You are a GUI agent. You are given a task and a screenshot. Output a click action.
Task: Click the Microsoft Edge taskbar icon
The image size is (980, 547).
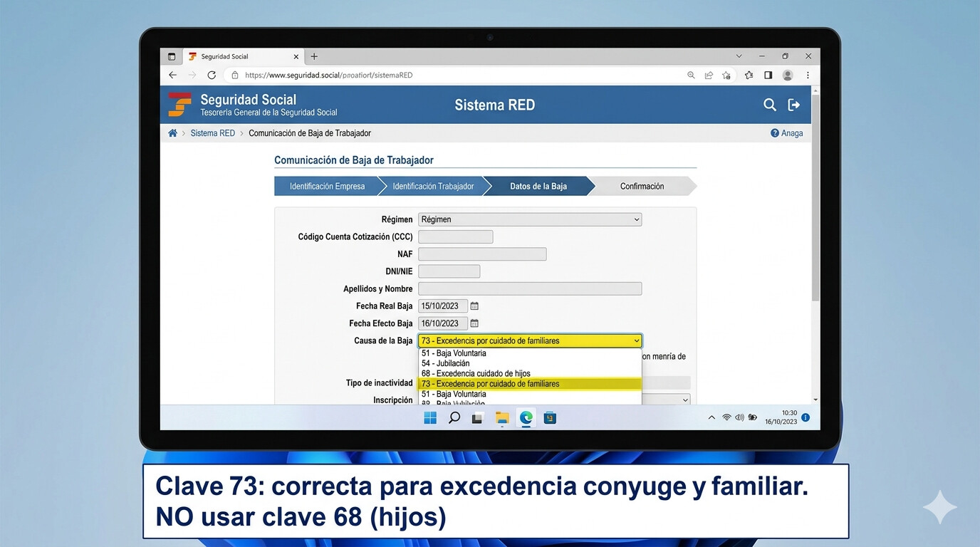[x=526, y=418]
